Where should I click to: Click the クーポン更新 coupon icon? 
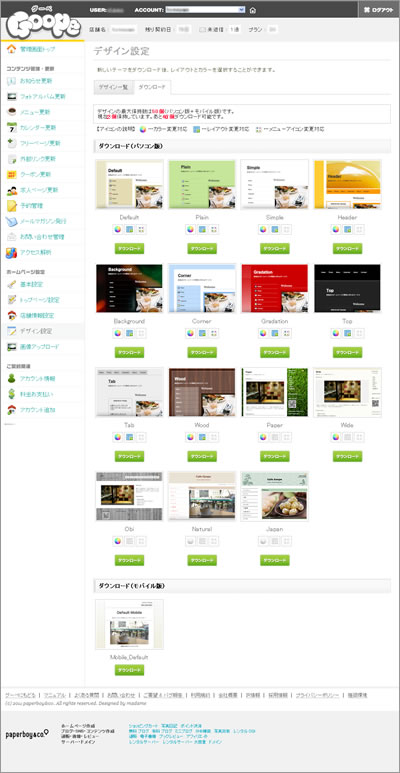[12, 175]
